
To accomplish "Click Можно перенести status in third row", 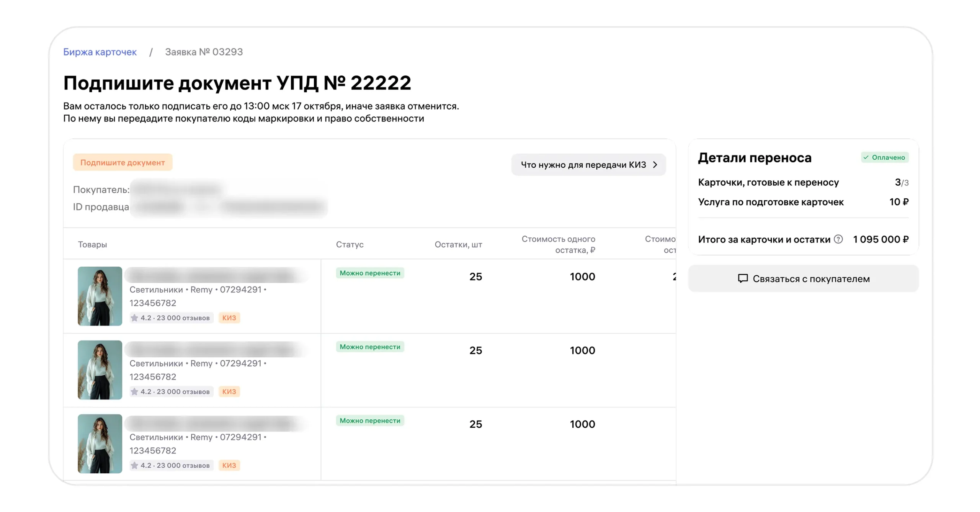I will pos(370,421).
